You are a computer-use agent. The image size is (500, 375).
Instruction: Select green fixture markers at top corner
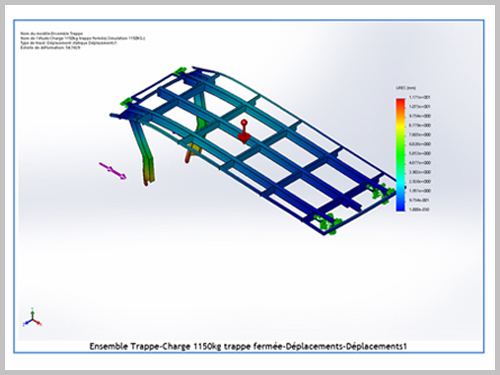180,70
